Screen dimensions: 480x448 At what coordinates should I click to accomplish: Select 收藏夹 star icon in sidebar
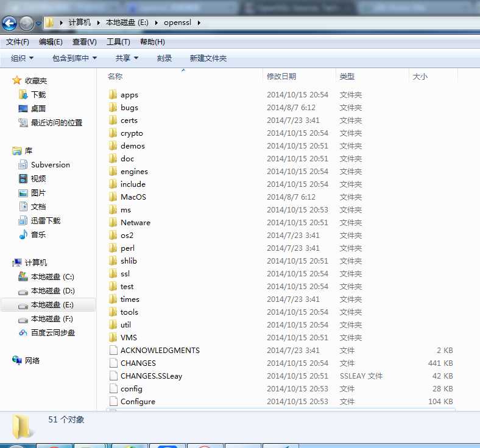coord(16,80)
